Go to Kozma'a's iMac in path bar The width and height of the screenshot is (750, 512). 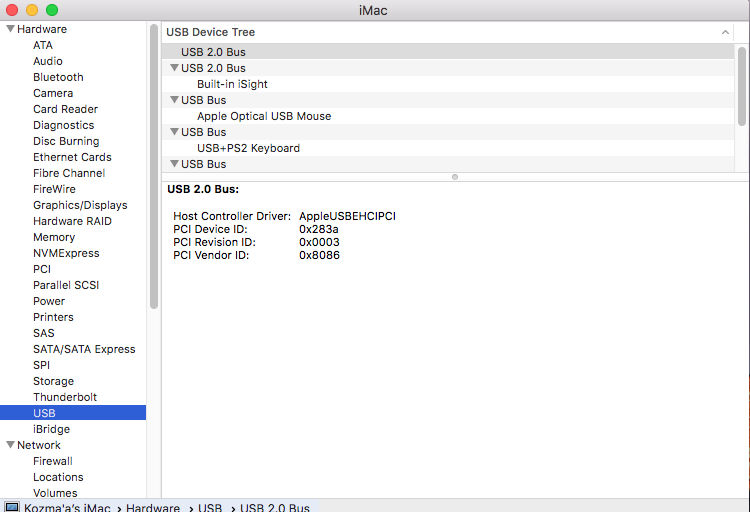67,507
